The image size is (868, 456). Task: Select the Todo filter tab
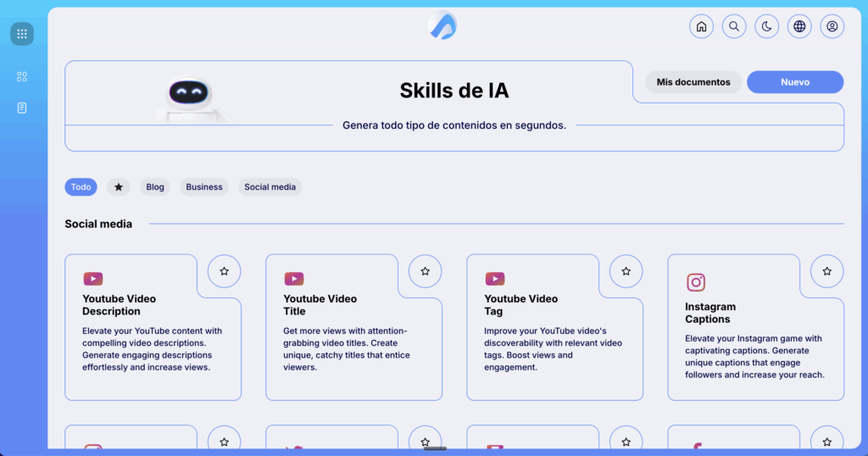(x=81, y=187)
